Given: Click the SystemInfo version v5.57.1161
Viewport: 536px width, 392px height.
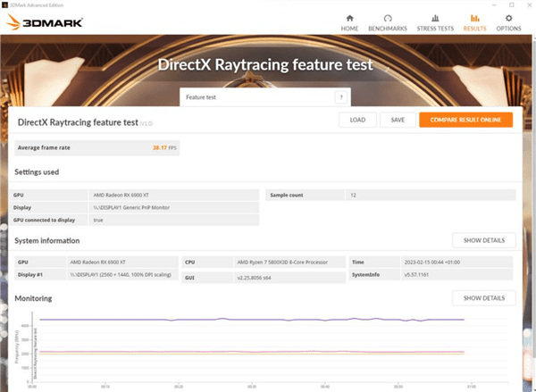Looking at the screenshot, I should point(416,275).
